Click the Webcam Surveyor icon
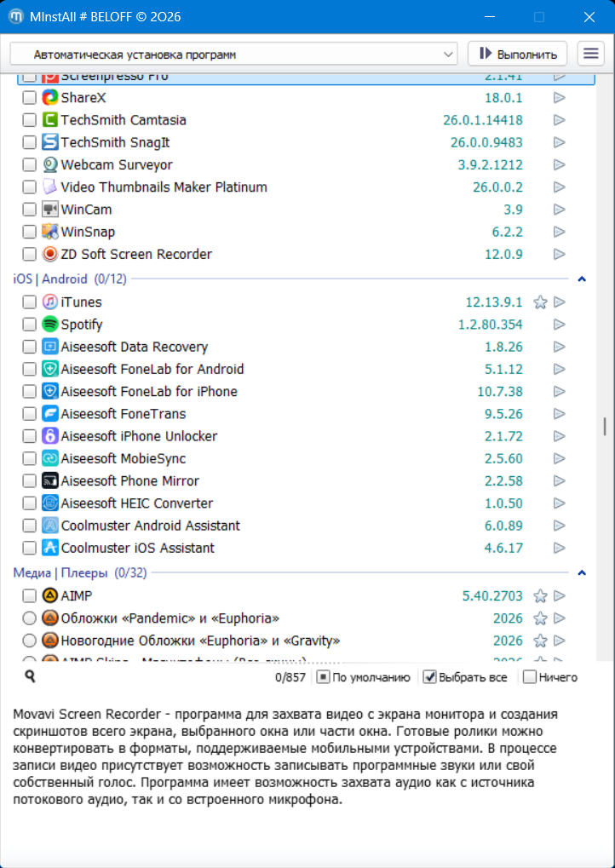Viewport: 615px width, 868px height. coord(49,165)
